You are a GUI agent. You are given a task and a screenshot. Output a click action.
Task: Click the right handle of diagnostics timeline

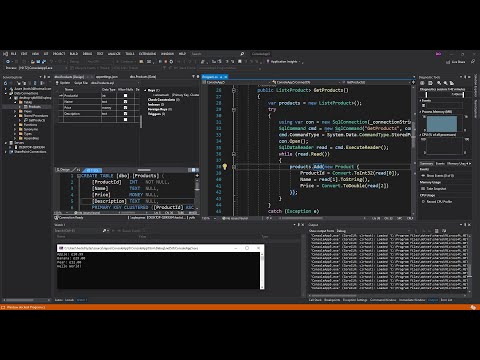coord(463,95)
